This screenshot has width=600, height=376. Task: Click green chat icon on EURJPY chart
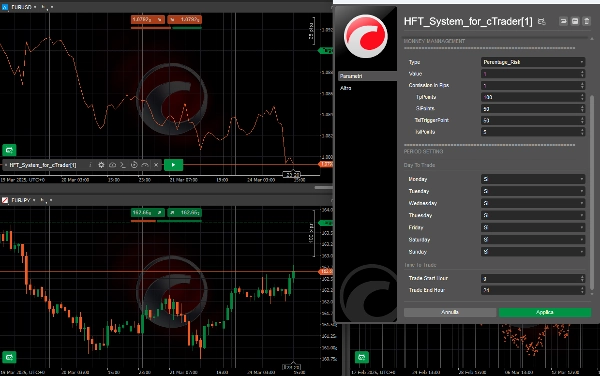point(9,357)
